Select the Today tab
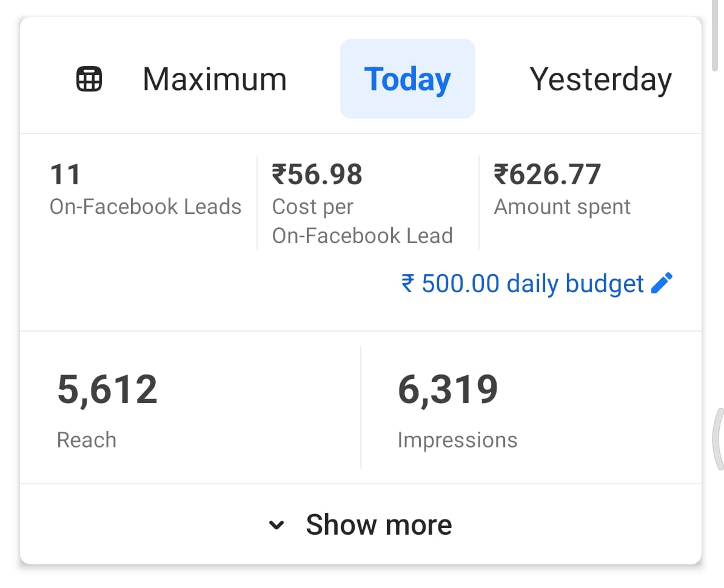The height and width of the screenshot is (588, 724). (x=407, y=79)
